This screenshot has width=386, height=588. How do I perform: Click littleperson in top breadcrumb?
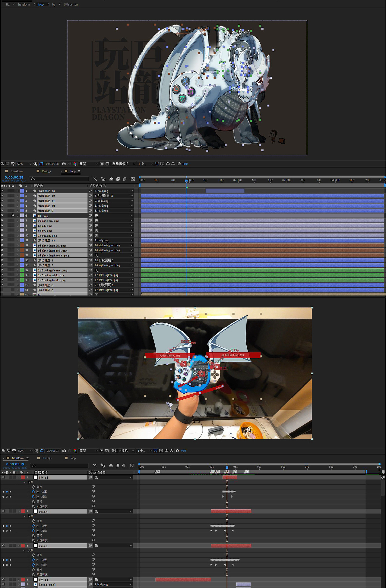pyautogui.click(x=71, y=5)
